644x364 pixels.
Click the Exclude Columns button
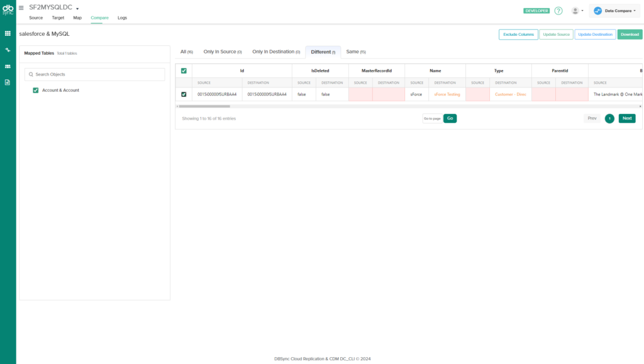[518, 35]
